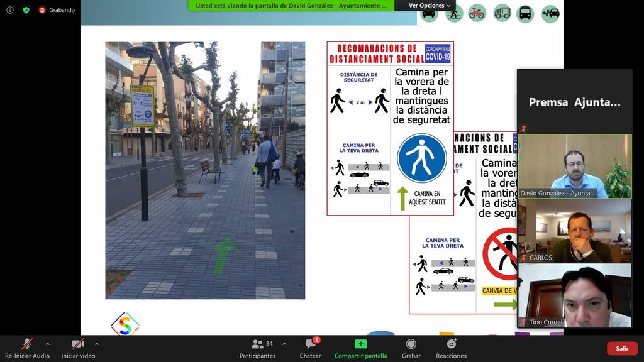This screenshot has width=644, height=362.
Task: Expand the arrow next to Participantes
Action: coord(284,344)
